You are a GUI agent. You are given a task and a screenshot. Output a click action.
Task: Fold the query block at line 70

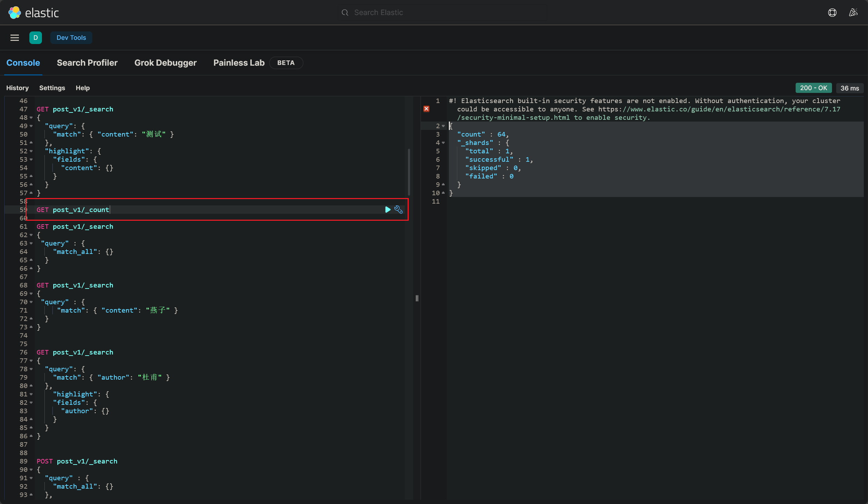pos(31,302)
